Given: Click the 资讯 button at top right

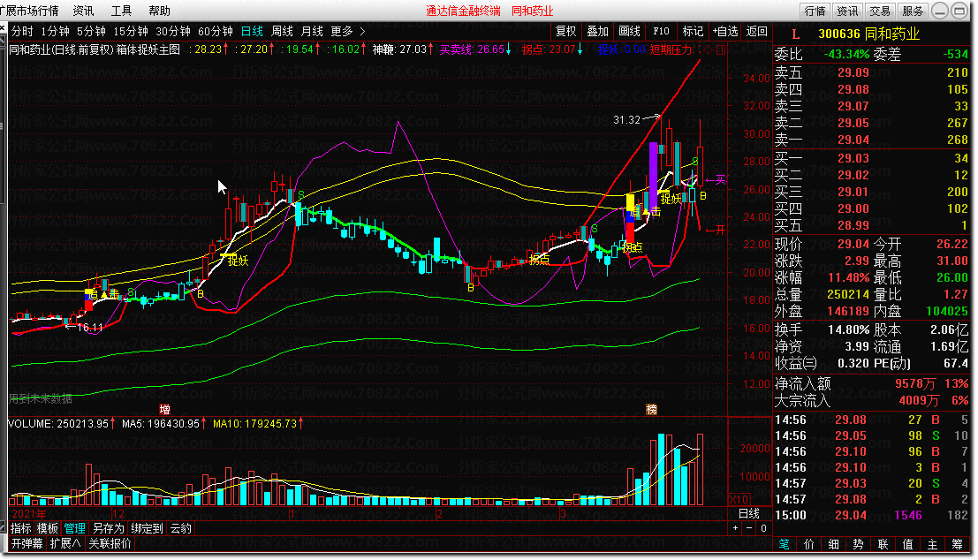Looking at the screenshot, I should (847, 11).
